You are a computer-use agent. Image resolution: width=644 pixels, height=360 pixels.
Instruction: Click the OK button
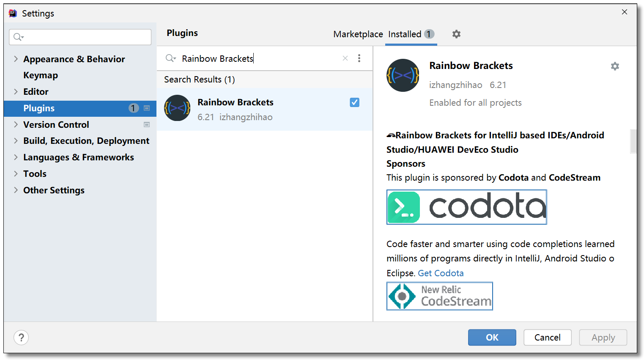[492, 338]
